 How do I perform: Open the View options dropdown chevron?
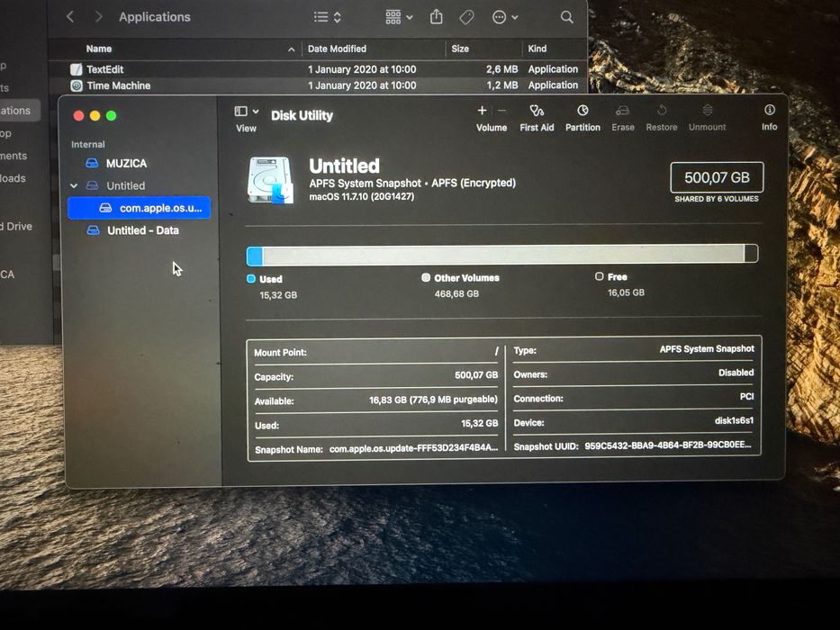(x=256, y=112)
